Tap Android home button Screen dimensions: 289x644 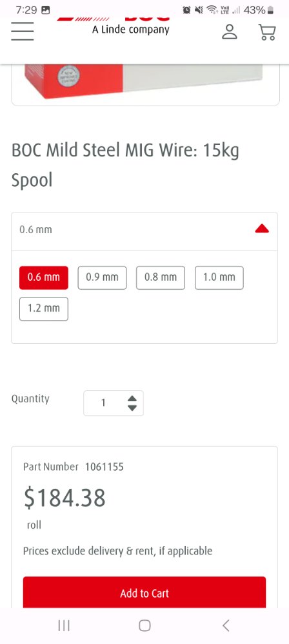pyautogui.click(x=144, y=625)
